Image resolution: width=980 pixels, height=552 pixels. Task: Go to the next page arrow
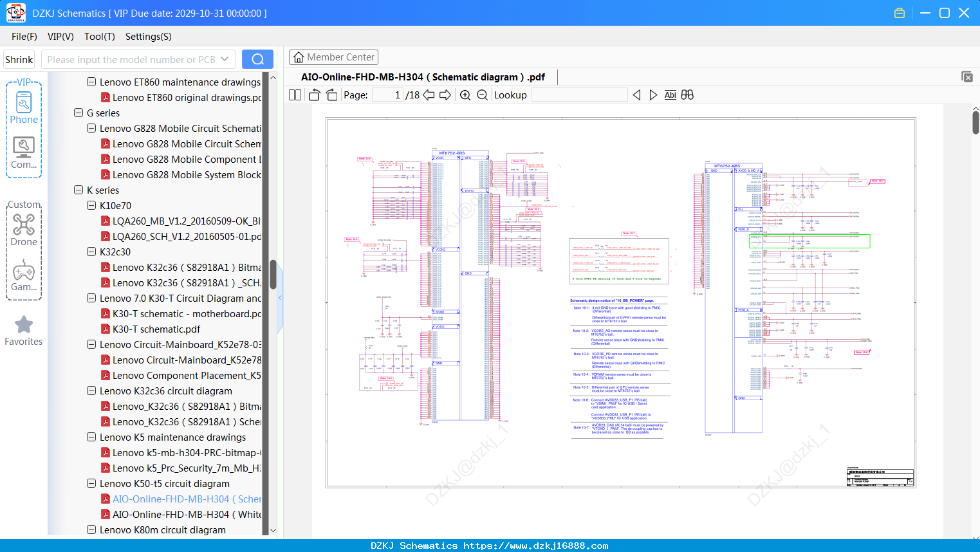click(x=445, y=95)
